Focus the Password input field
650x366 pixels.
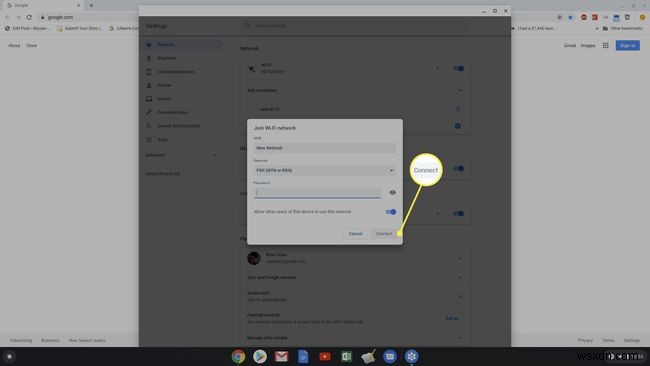[317, 192]
